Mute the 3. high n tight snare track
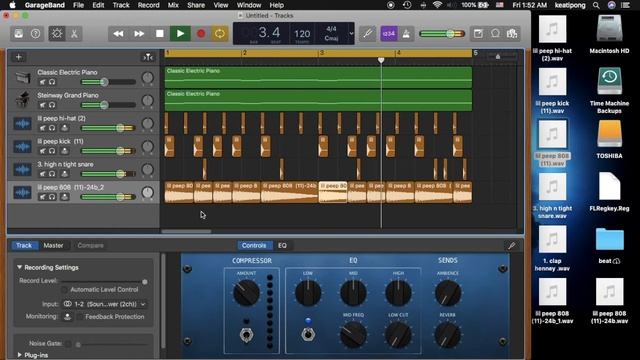The image size is (640, 360). coord(42,174)
